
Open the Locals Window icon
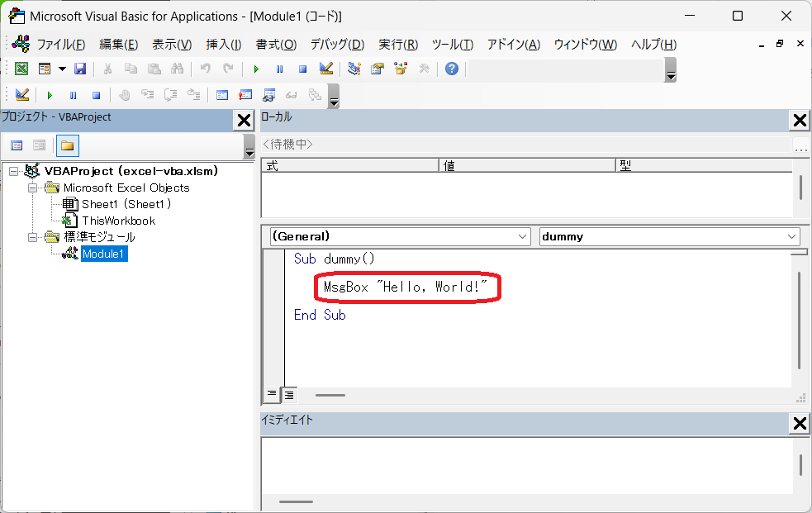[222, 95]
